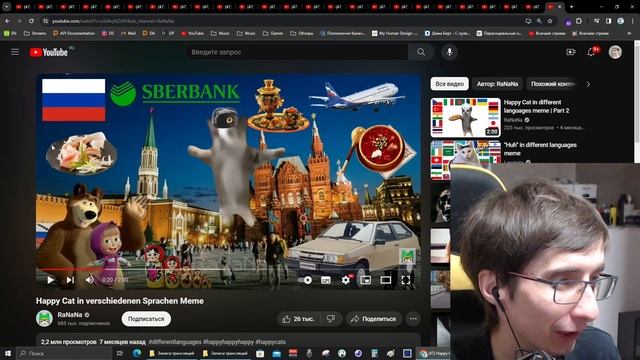Open Task View on taskbar
Viewport: 640px width, 360px height.
[x=120, y=353]
